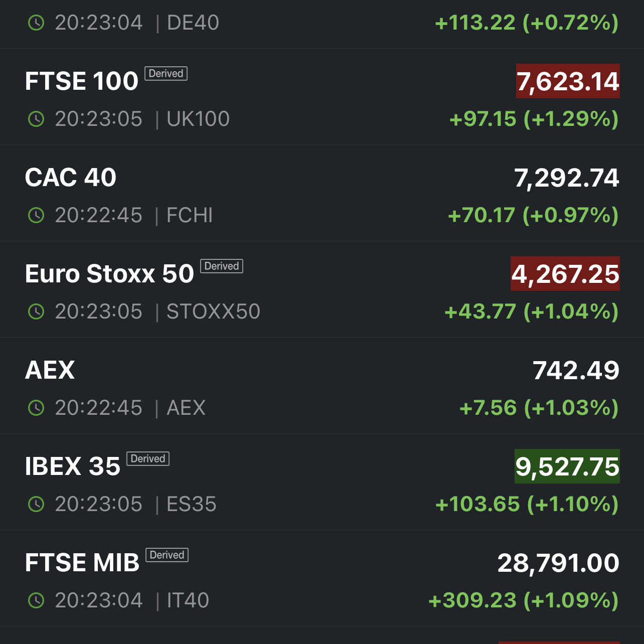Open the CAC 40 index name

pos(71,178)
